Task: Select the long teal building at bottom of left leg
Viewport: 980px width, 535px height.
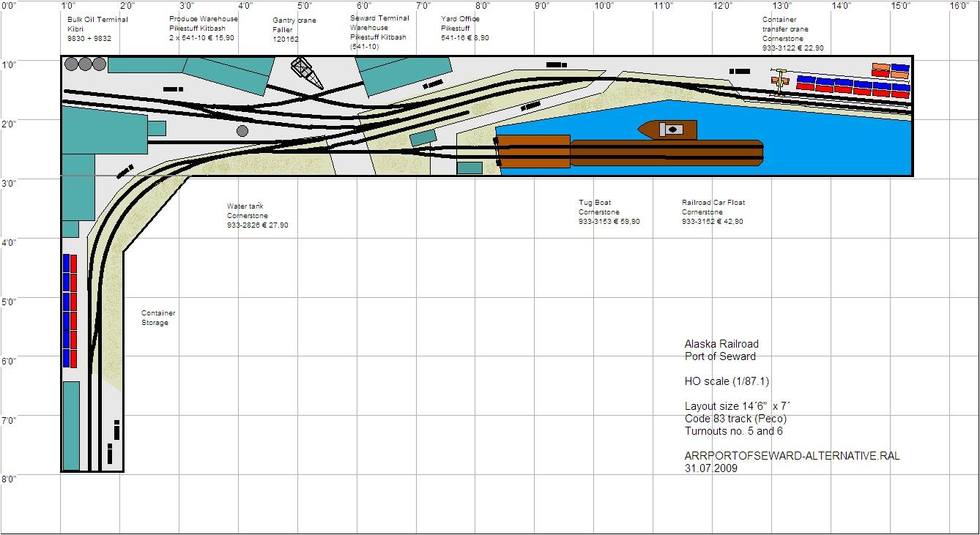Action: coord(71,425)
